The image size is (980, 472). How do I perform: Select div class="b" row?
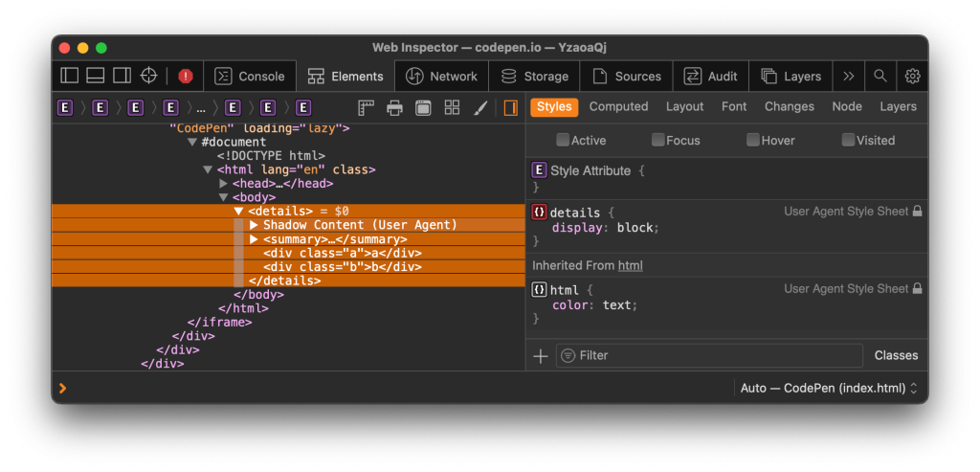288,267
